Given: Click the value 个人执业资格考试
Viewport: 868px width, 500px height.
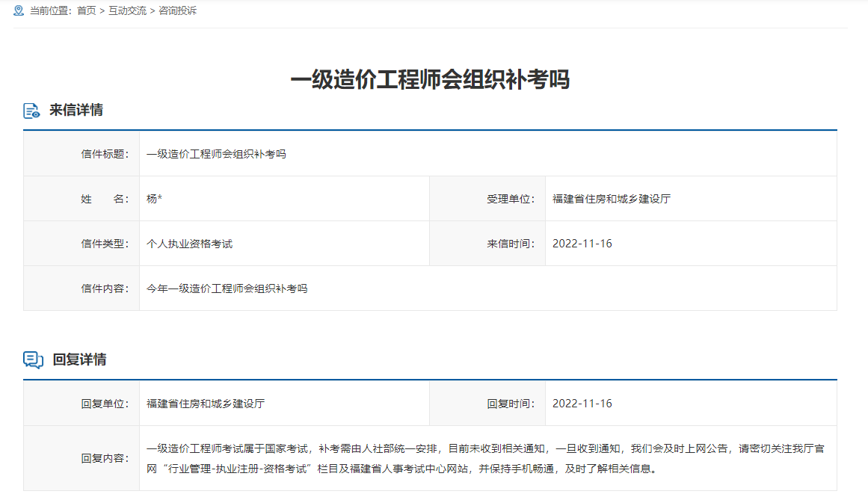Looking at the screenshot, I should click(189, 244).
